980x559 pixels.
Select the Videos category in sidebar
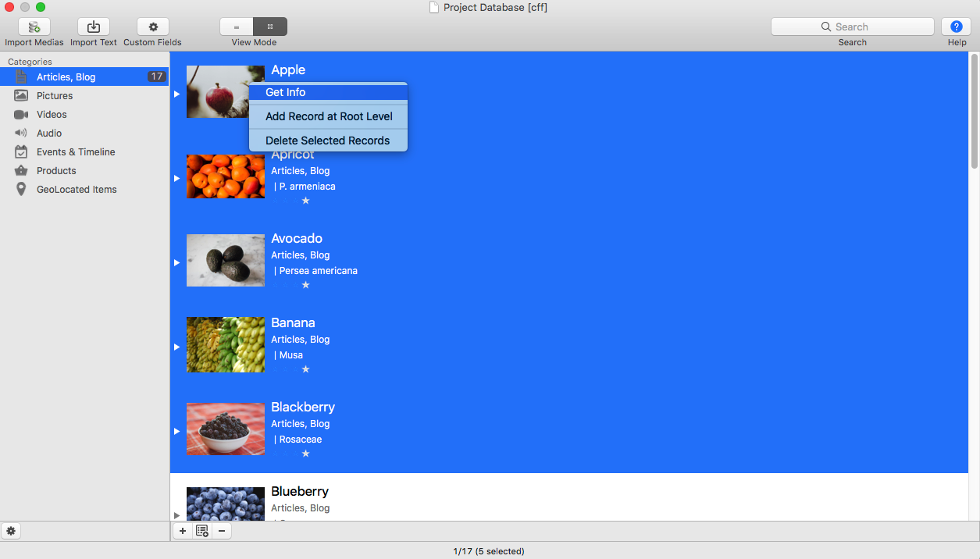[x=52, y=114]
